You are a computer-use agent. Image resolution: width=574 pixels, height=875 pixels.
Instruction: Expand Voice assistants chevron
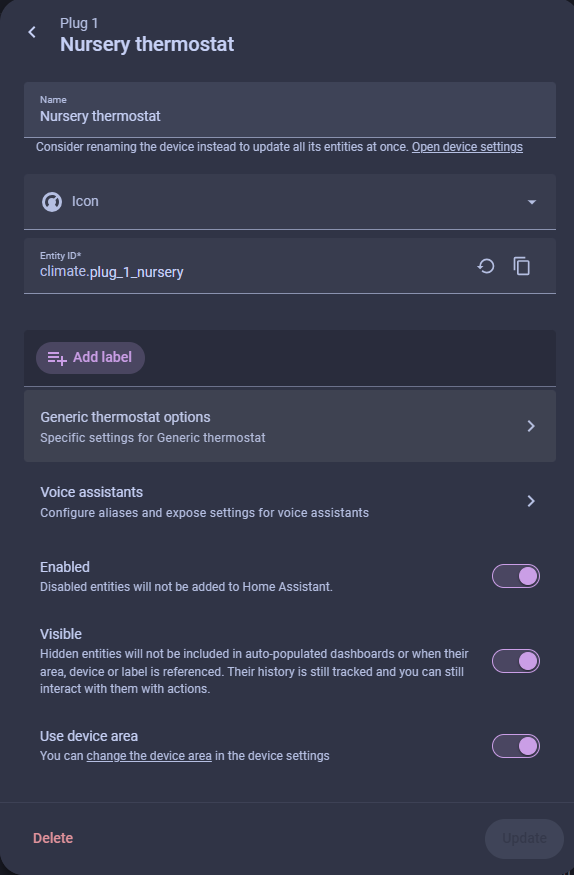coord(531,501)
